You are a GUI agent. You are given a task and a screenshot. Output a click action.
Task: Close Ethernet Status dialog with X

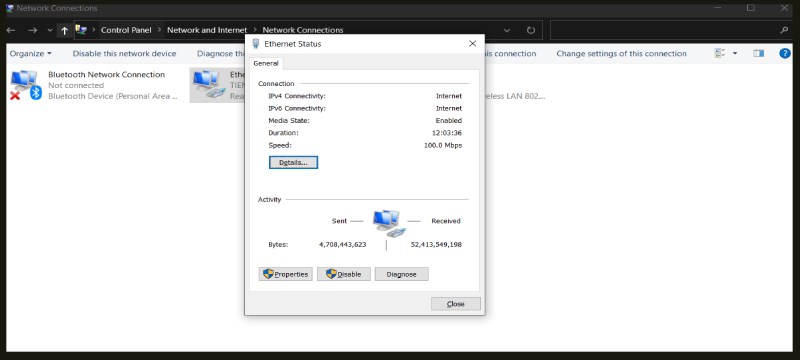[x=472, y=44]
